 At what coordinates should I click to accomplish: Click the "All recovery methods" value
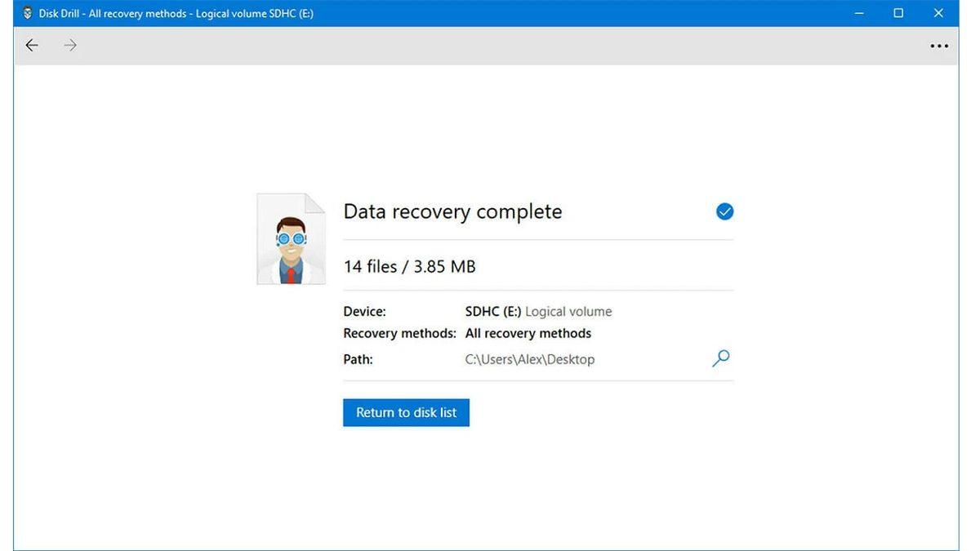click(528, 333)
